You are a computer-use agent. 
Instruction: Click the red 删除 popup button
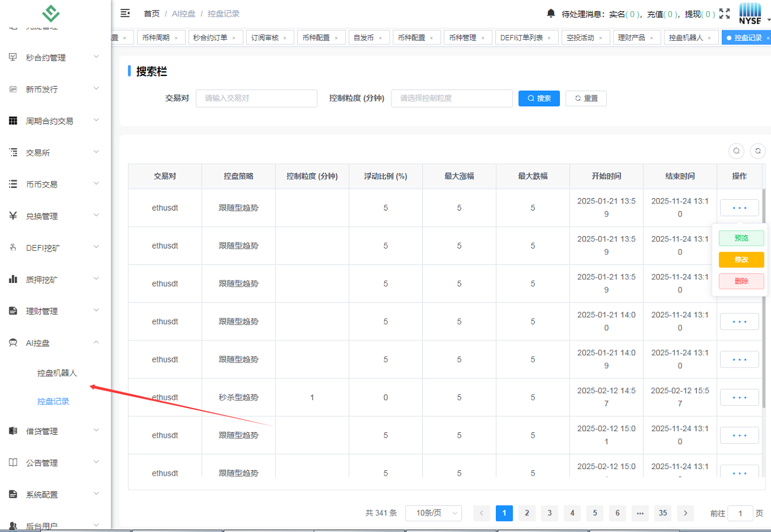(x=741, y=281)
